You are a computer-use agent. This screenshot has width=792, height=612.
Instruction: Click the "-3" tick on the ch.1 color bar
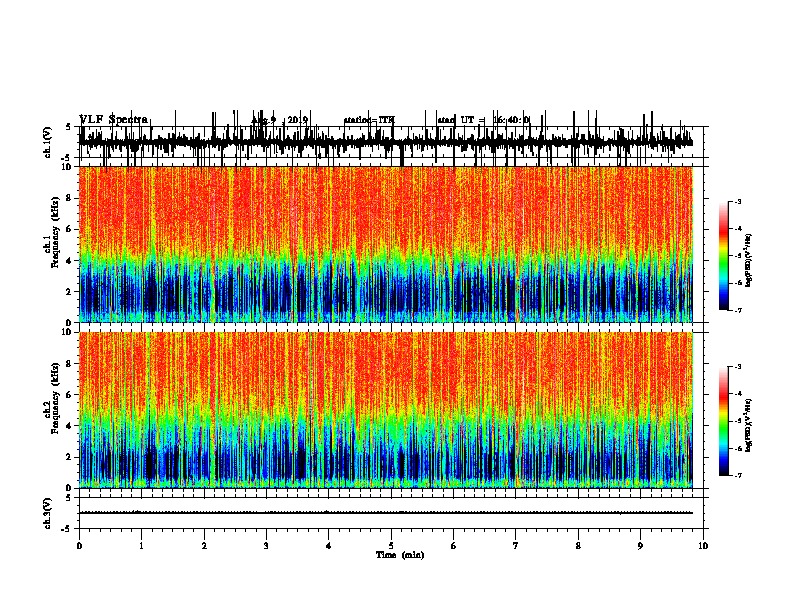click(738, 202)
